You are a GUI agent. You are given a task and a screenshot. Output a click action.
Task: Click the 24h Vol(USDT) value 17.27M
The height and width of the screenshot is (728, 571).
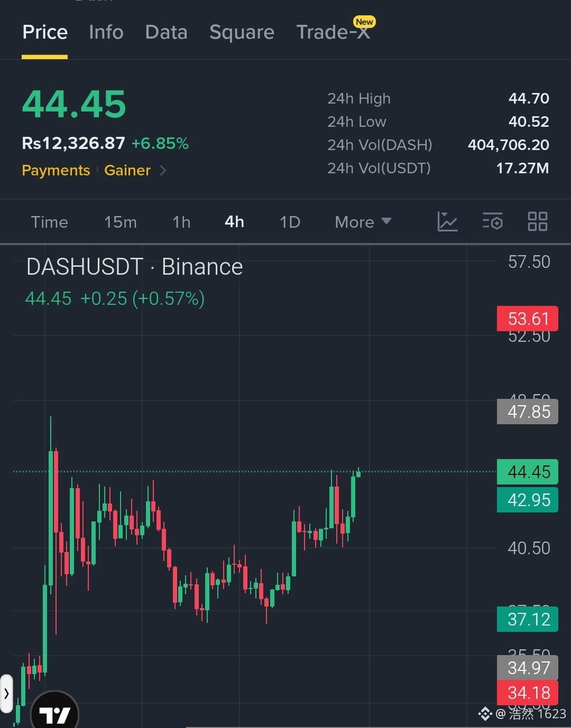click(x=522, y=168)
